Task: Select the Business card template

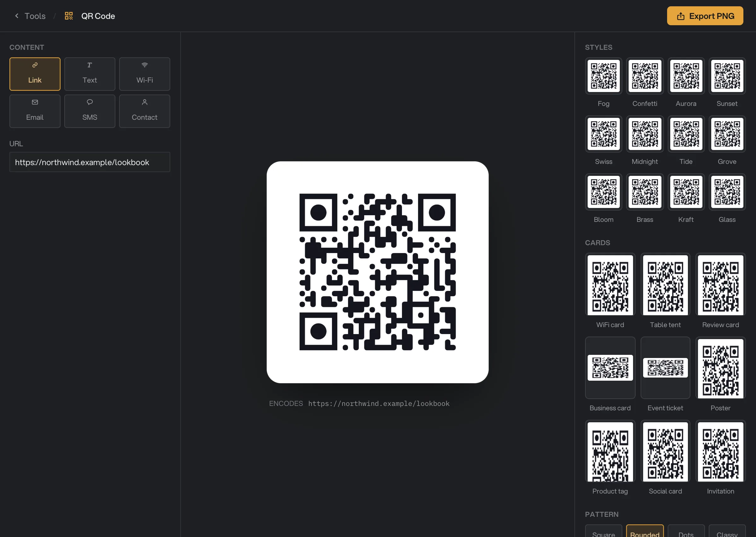Action: tap(610, 368)
